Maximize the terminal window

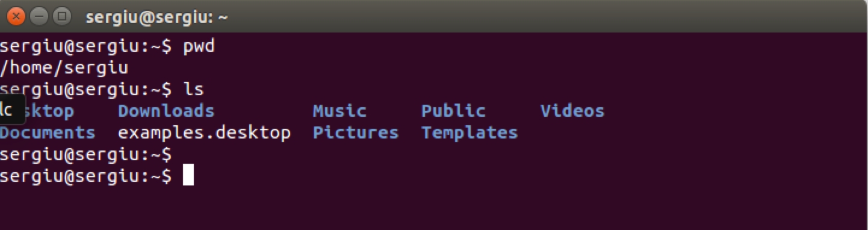point(61,16)
